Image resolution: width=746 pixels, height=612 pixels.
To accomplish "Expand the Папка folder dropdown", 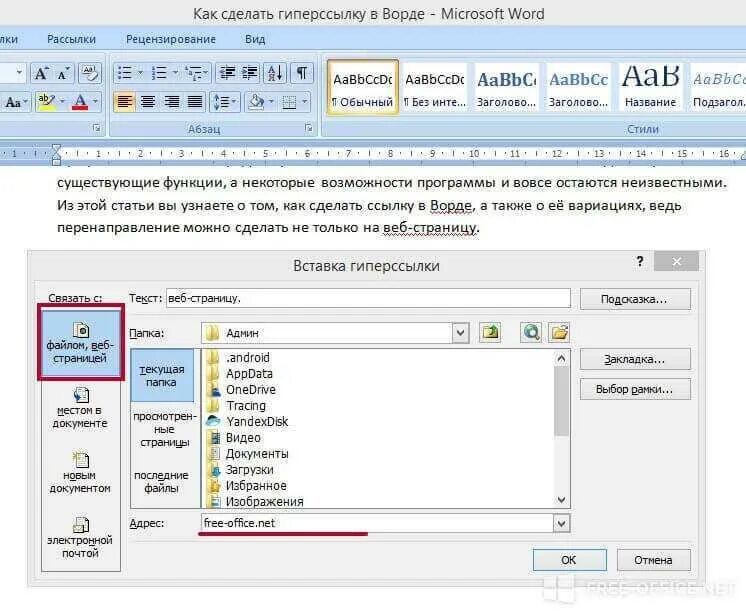I will (460, 333).
